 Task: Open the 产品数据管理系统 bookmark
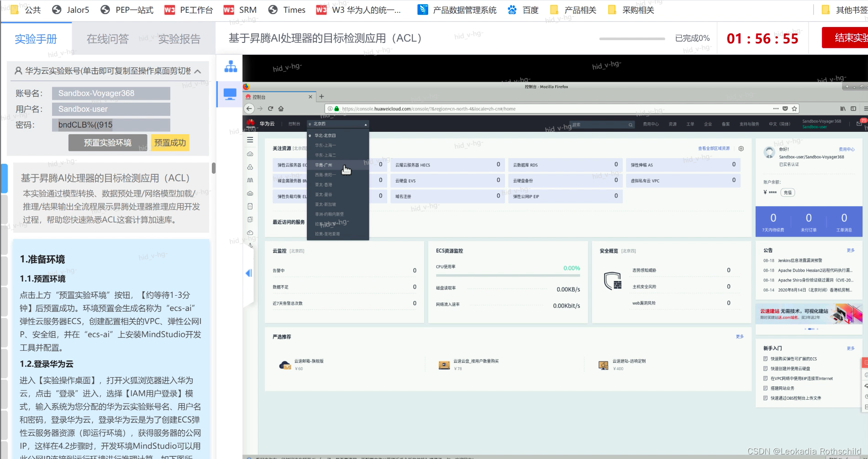(457, 10)
